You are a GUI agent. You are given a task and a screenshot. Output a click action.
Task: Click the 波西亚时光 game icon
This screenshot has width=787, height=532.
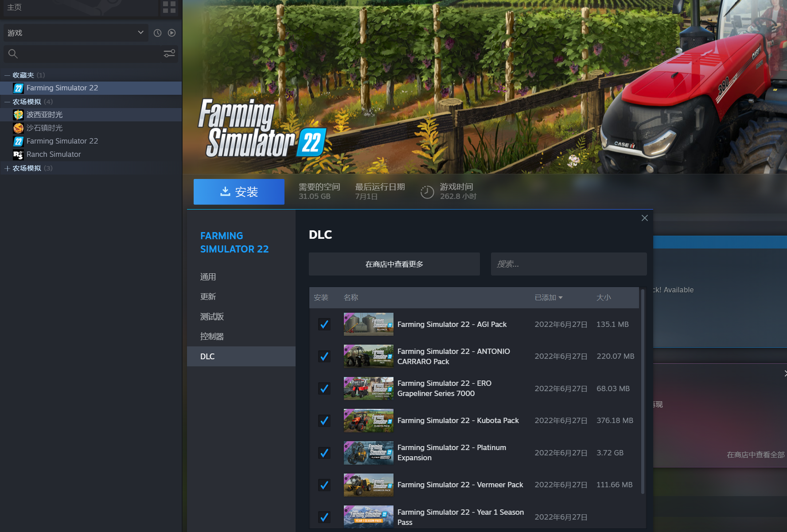click(x=18, y=115)
